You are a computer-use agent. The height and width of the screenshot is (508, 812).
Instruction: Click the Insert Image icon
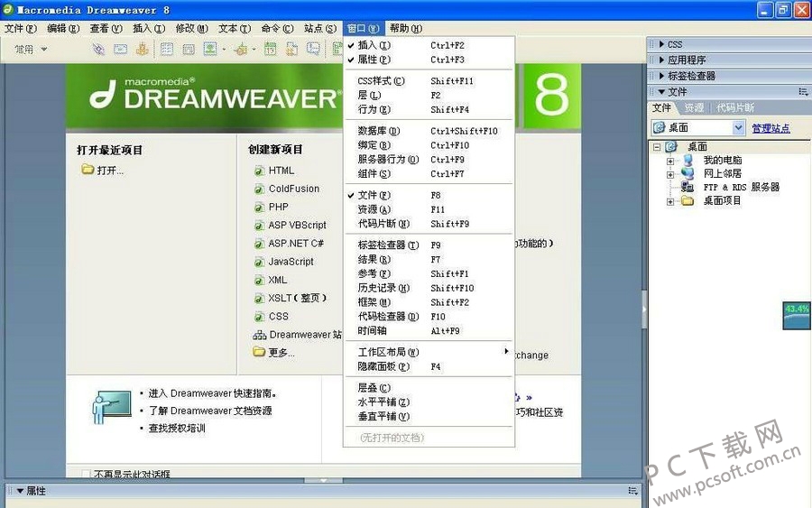[209, 50]
